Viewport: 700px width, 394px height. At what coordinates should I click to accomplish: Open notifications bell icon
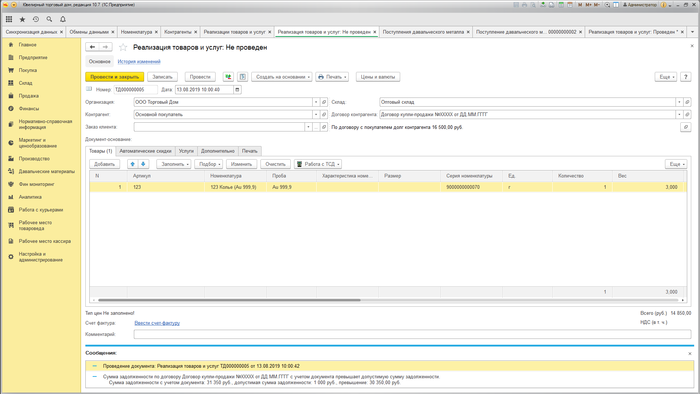(63, 19)
